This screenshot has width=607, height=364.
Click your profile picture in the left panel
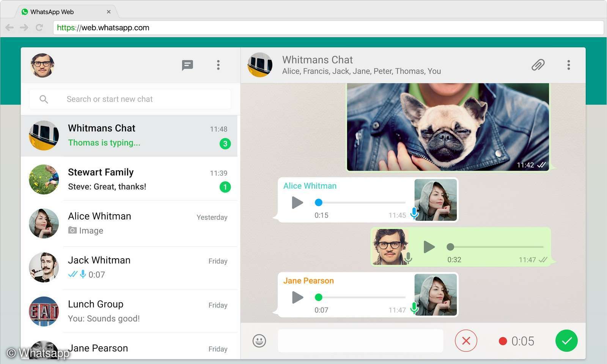[42, 65]
